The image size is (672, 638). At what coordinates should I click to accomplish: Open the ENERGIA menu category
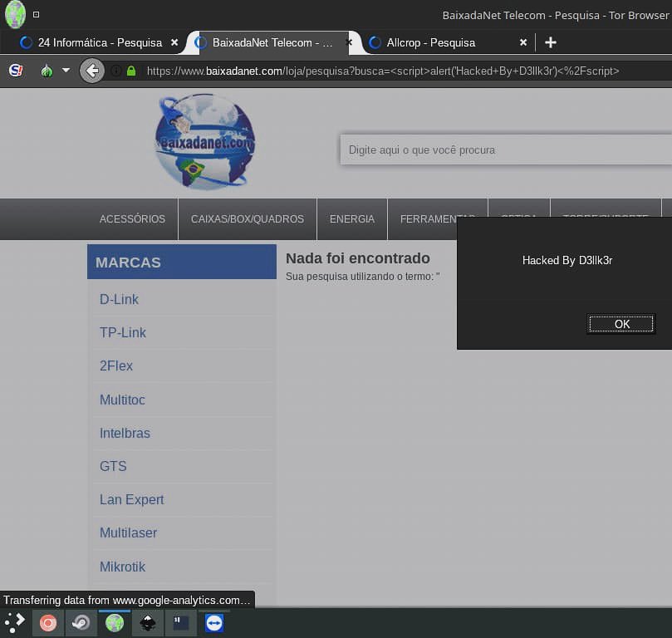(x=352, y=219)
